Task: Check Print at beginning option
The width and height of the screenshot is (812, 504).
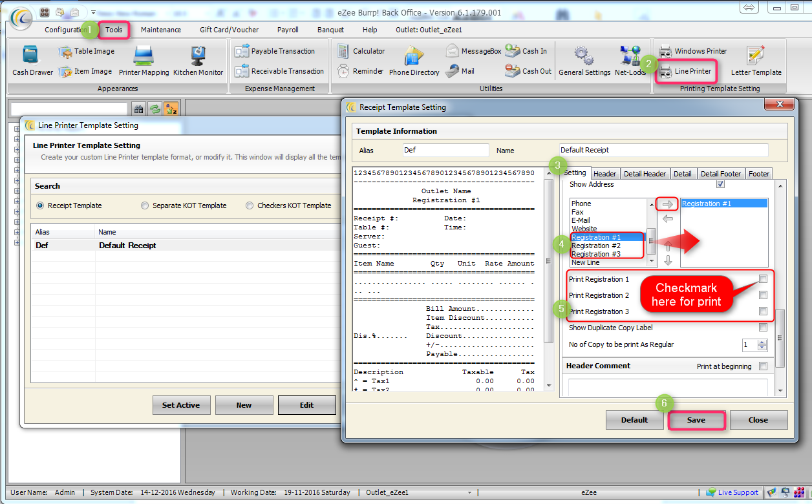Action: tap(763, 366)
